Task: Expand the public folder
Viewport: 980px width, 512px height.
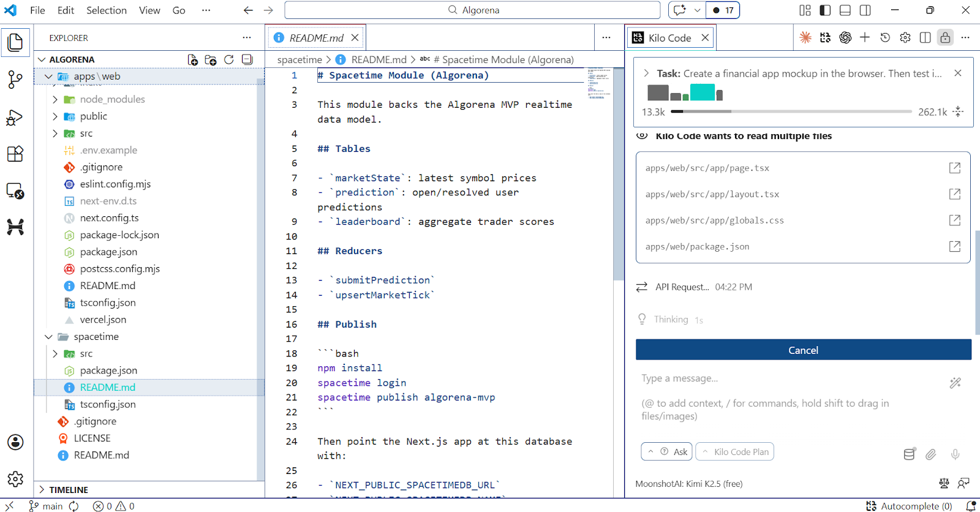Action: click(x=56, y=116)
